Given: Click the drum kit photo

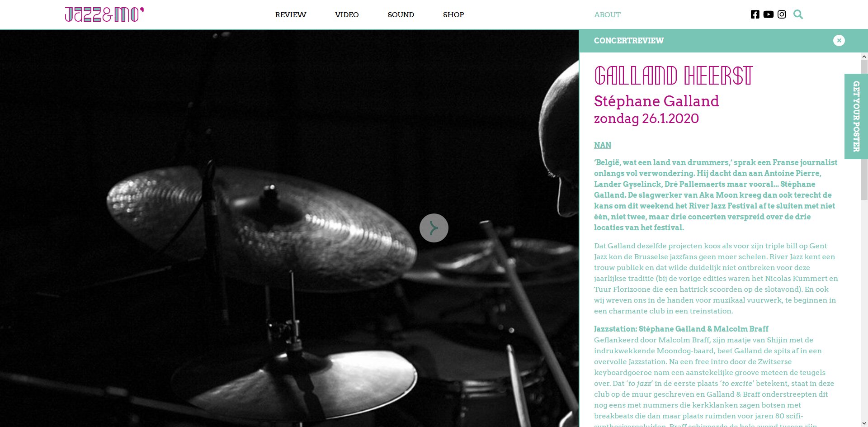Looking at the screenshot, I should (289, 228).
